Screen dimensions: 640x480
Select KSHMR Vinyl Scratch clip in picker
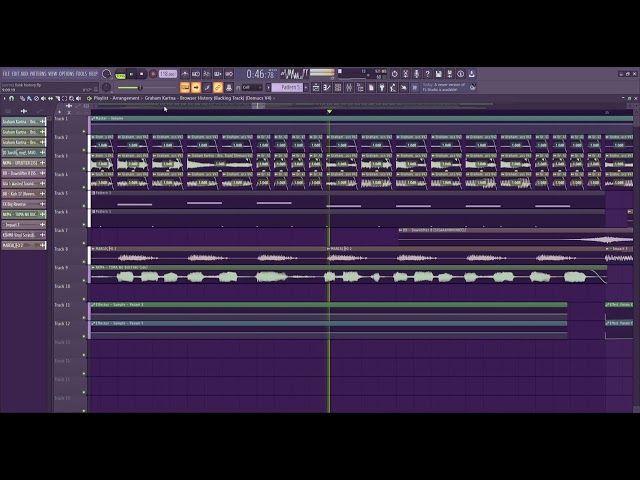point(24,235)
